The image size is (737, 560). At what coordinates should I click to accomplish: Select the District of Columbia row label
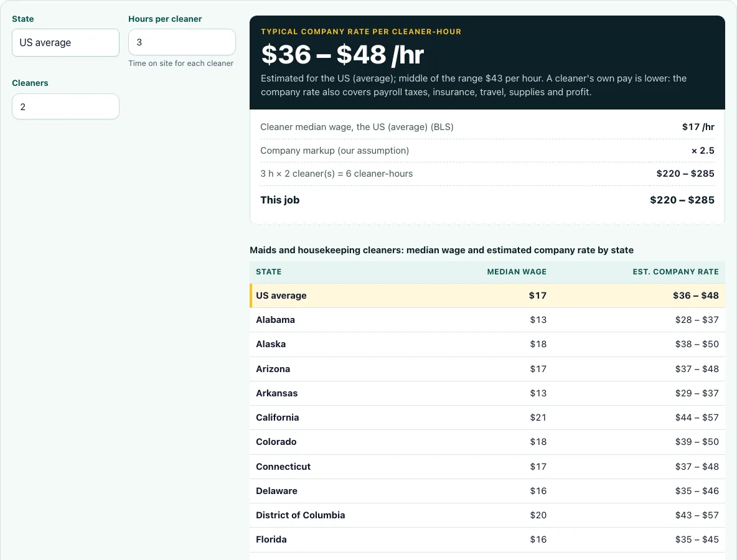301,515
